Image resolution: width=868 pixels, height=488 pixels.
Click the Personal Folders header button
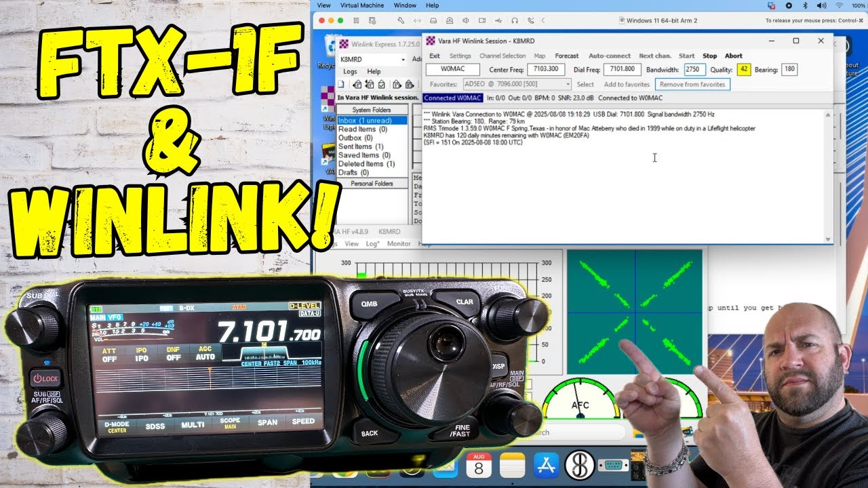[x=372, y=184]
